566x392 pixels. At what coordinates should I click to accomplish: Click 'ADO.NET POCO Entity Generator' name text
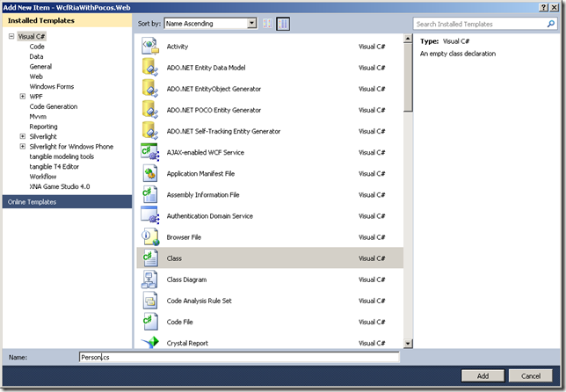click(x=214, y=110)
